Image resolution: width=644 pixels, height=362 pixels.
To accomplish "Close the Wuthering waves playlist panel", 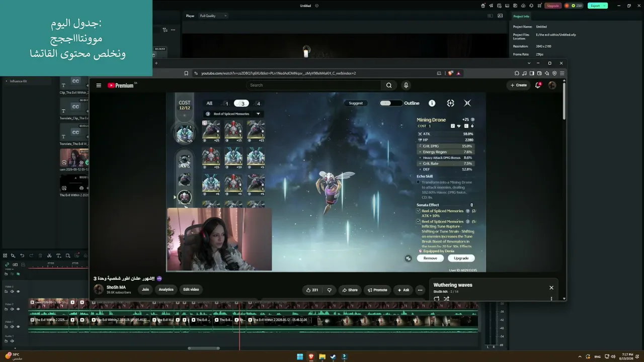I will point(551,288).
